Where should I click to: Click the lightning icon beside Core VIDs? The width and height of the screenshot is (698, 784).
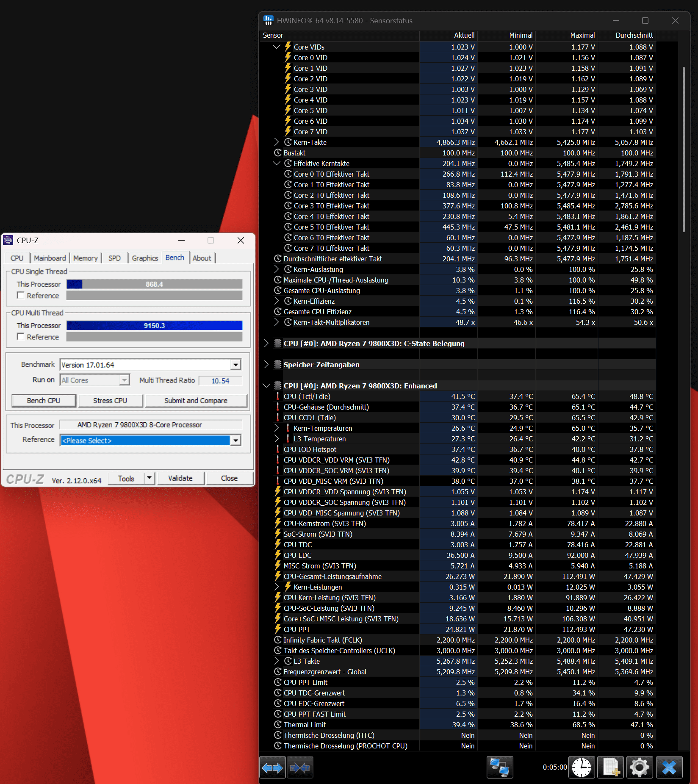pos(288,47)
